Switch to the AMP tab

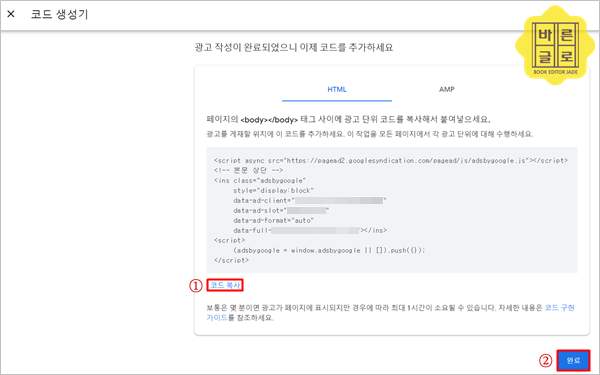(447, 90)
